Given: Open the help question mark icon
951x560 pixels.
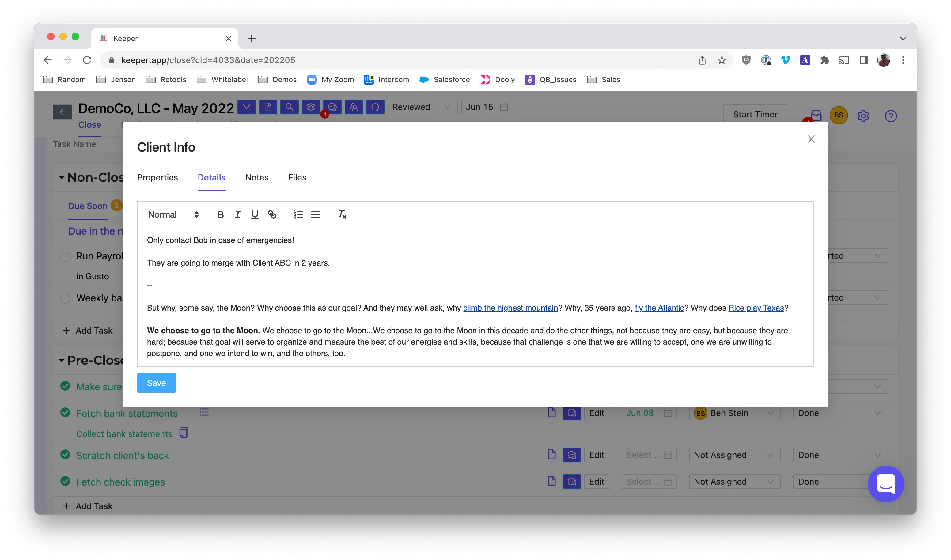Looking at the screenshot, I should (x=891, y=116).
